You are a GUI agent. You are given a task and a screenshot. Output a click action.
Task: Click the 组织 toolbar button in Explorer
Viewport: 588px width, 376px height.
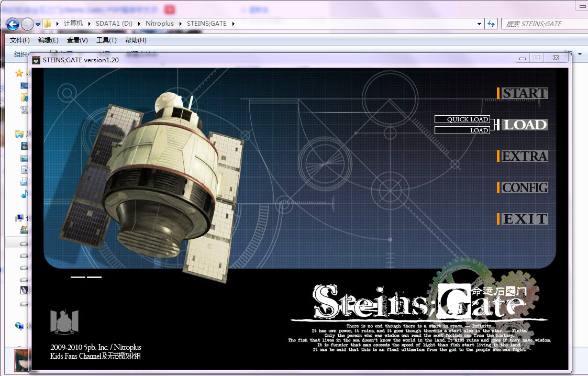(x=20, y=54)
